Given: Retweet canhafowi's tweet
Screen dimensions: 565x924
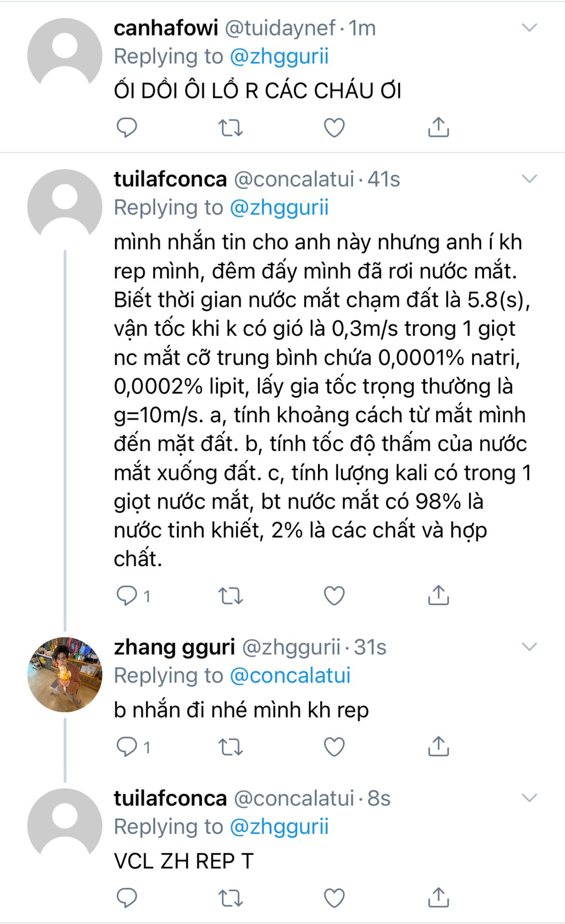Looking at the screenshot, I should pyautogui.click(x=230, y=128).
